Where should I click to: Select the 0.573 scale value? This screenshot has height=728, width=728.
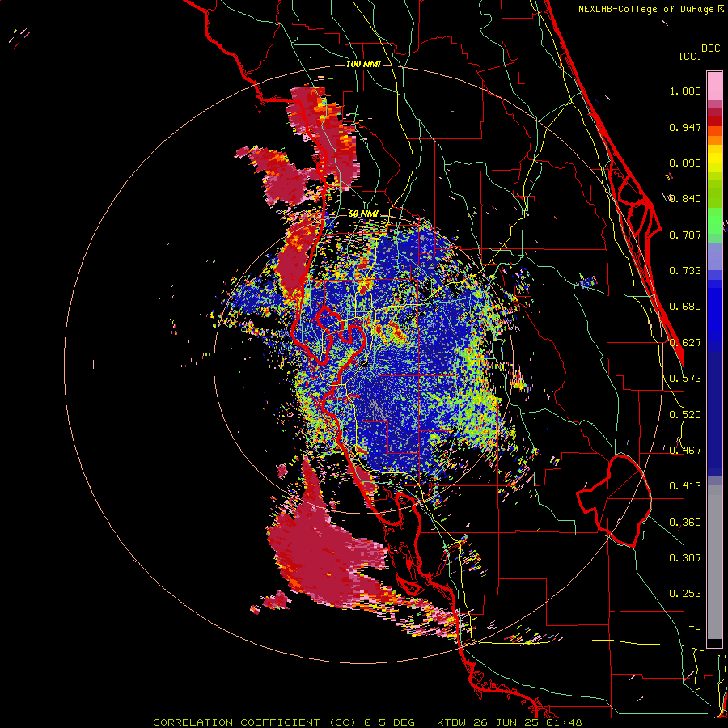coord(685,379)
